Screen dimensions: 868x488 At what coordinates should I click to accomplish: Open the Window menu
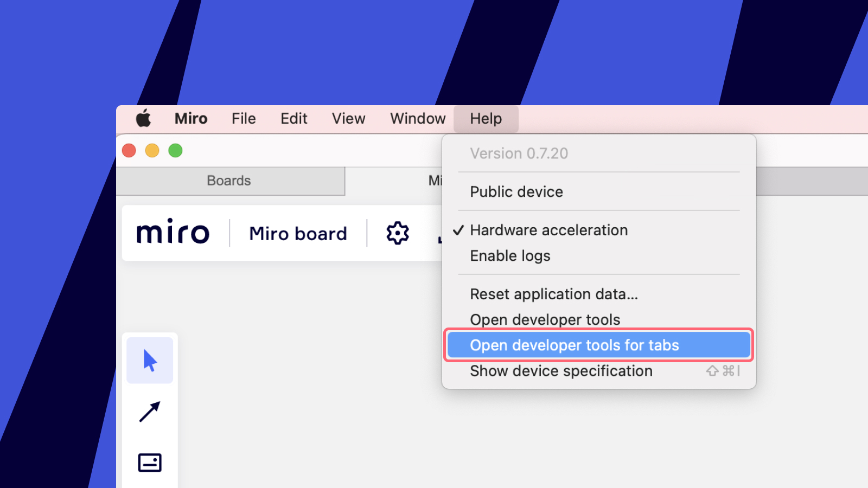click(417, 118)
